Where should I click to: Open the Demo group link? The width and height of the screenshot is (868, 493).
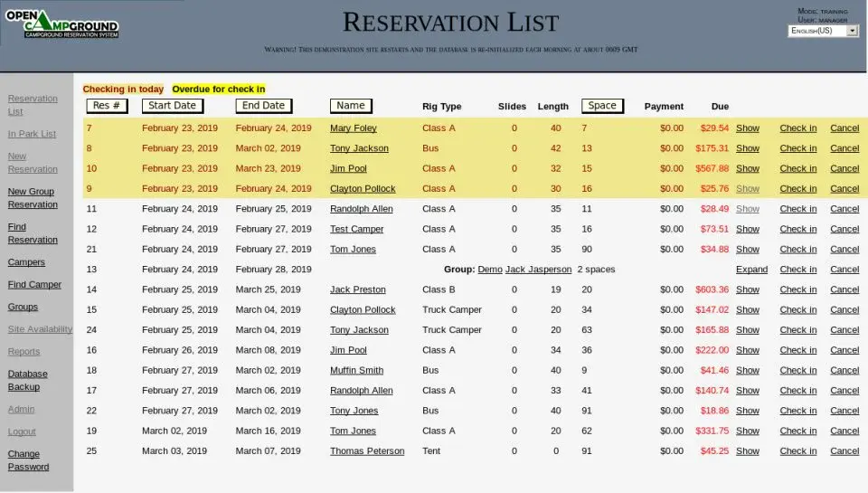tap(490, 270)
